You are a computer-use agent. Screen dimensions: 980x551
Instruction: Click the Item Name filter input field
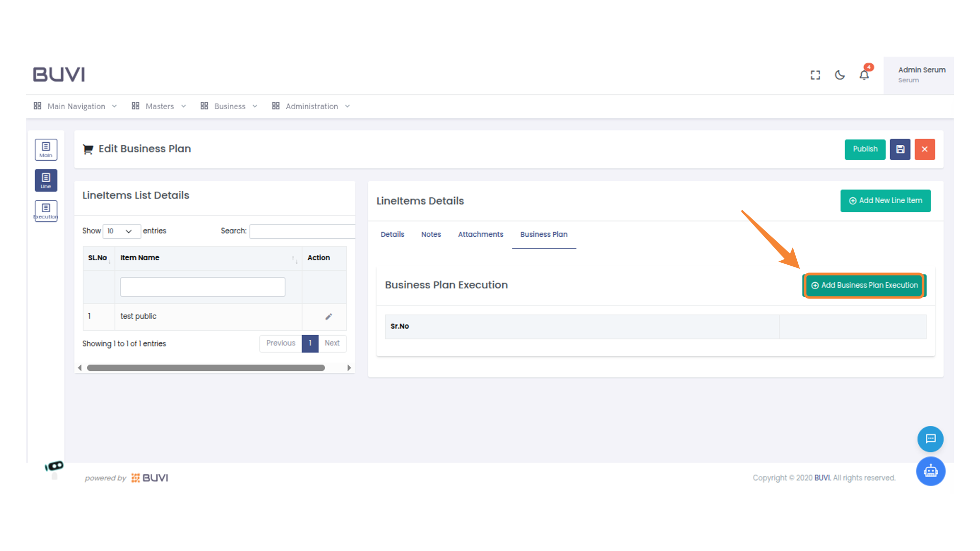pyautogui.click(x=203, y=287)
